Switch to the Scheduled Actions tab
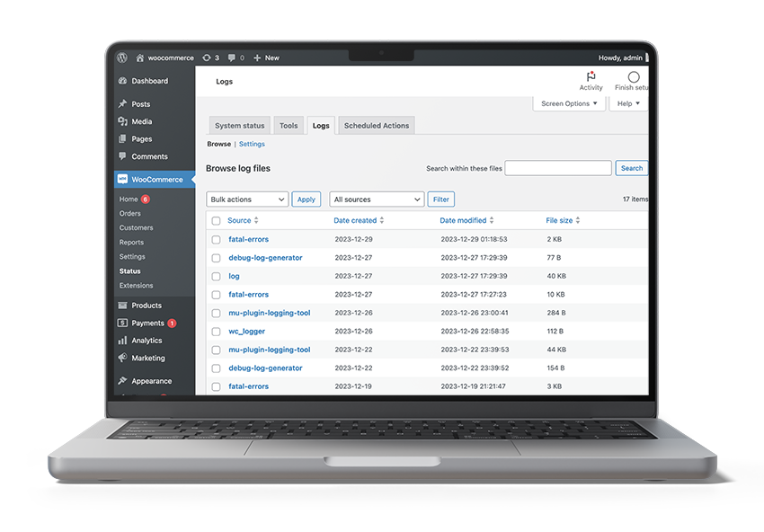 (x=376, y=125)
